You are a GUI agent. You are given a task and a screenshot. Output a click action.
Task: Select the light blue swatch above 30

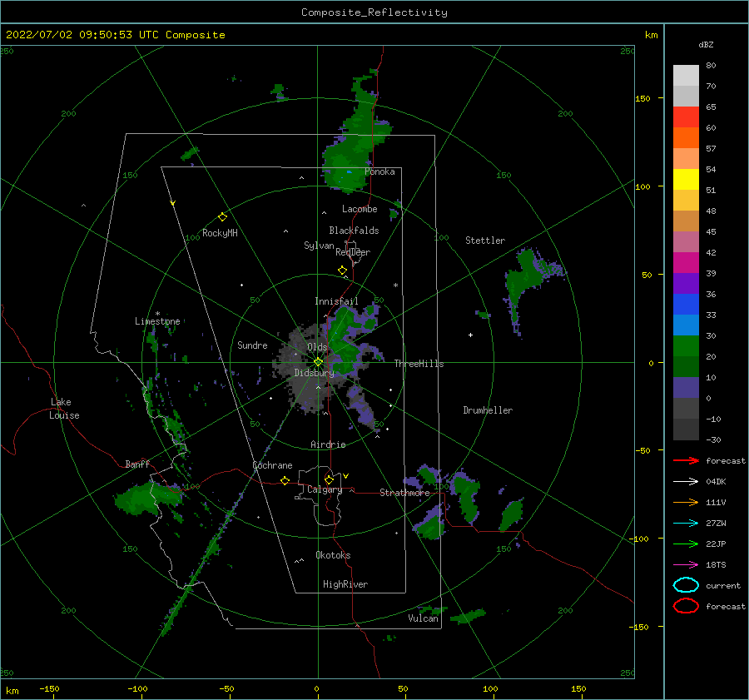686,325
